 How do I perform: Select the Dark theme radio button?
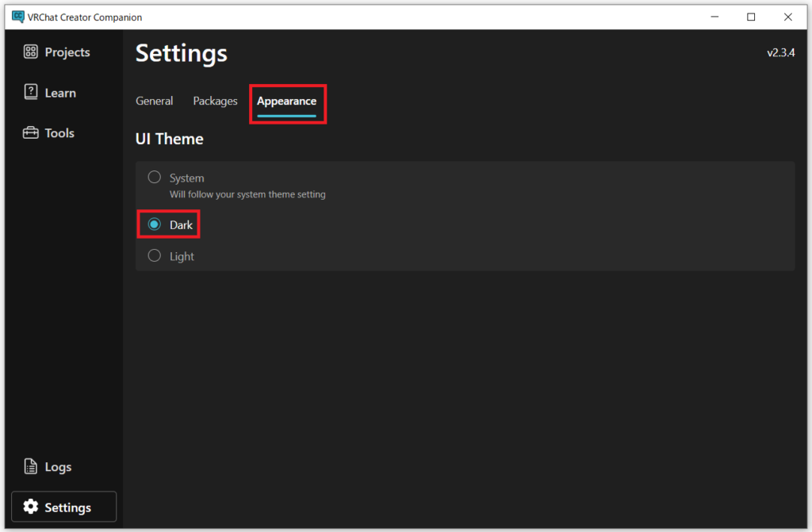point(155,224)
